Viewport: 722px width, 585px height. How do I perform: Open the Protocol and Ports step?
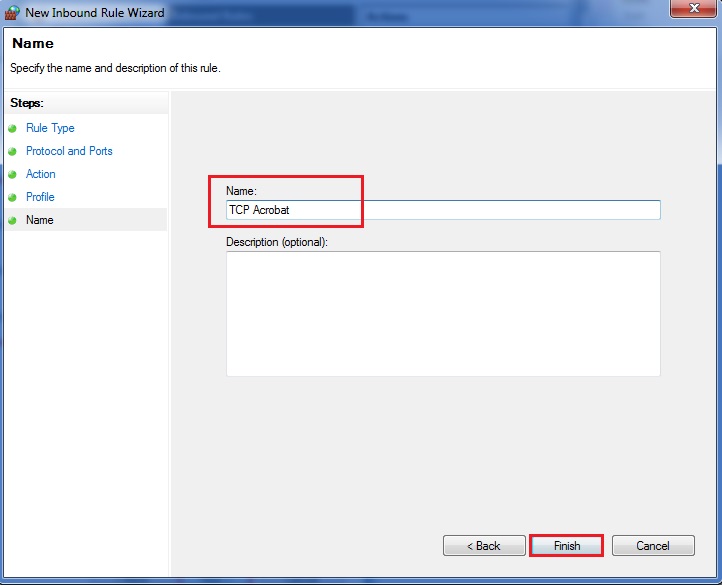coord(69,151)
